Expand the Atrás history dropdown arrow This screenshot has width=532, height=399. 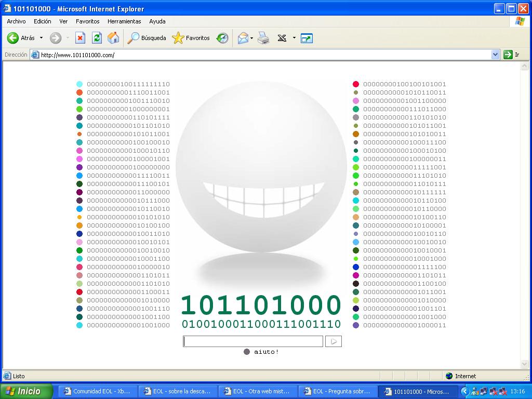[x=42, y=38]
